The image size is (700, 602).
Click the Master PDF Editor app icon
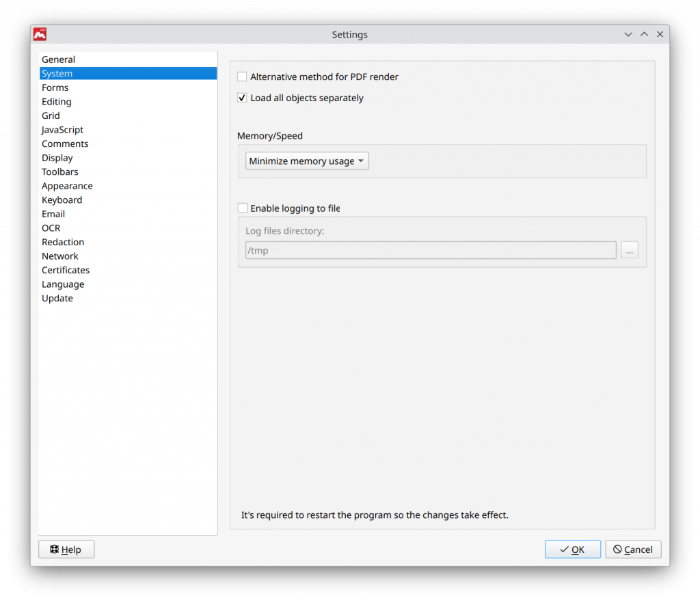pos(40,34)
